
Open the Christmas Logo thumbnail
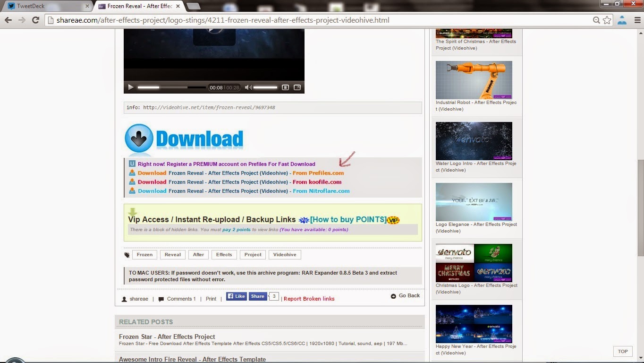(474, 263)
